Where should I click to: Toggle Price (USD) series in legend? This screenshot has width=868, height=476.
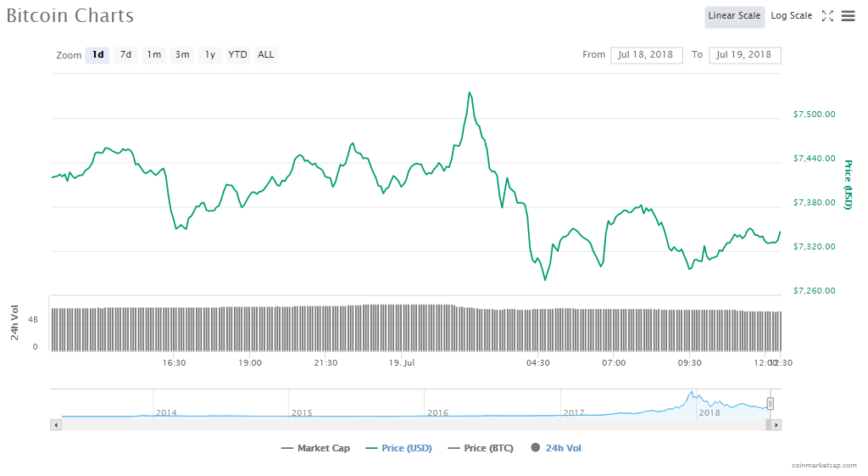tap(398, 448)
